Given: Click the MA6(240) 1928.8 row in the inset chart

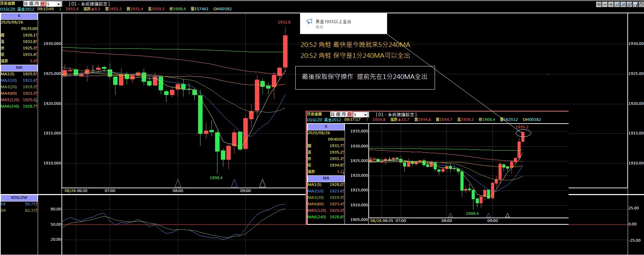Looking at the screenshot, I should coord(326,217).
